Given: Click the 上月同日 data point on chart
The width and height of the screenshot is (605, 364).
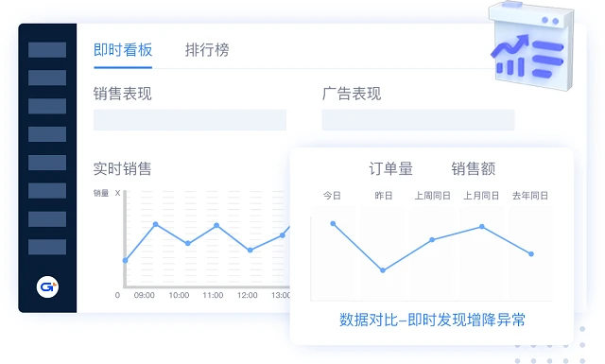Looking at the screenshot, I should pyautogui.click(x=482, y=227).
